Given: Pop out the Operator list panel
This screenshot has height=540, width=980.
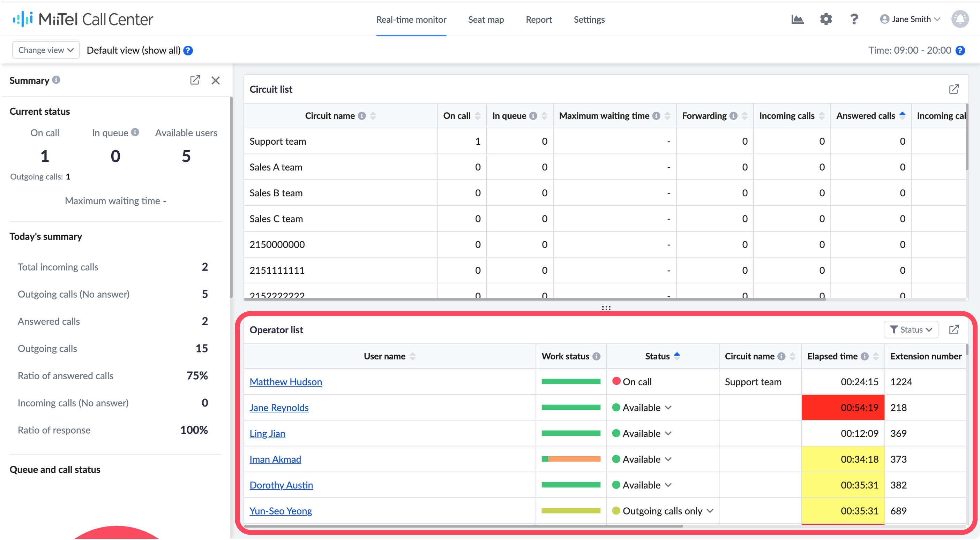Looking at the screenshot, I should point(953,329).
